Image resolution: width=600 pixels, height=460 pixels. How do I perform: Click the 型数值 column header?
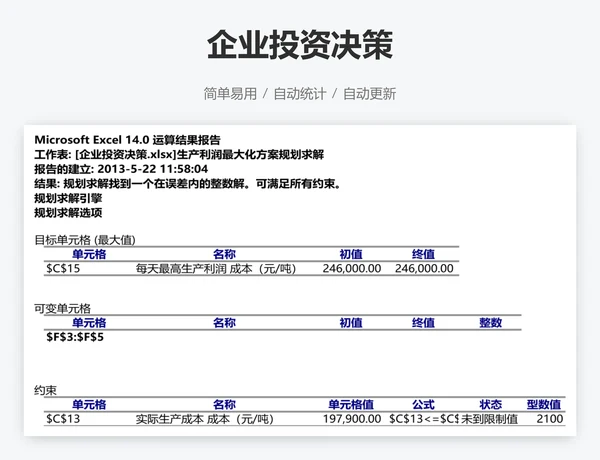click(x=544, y=405)
